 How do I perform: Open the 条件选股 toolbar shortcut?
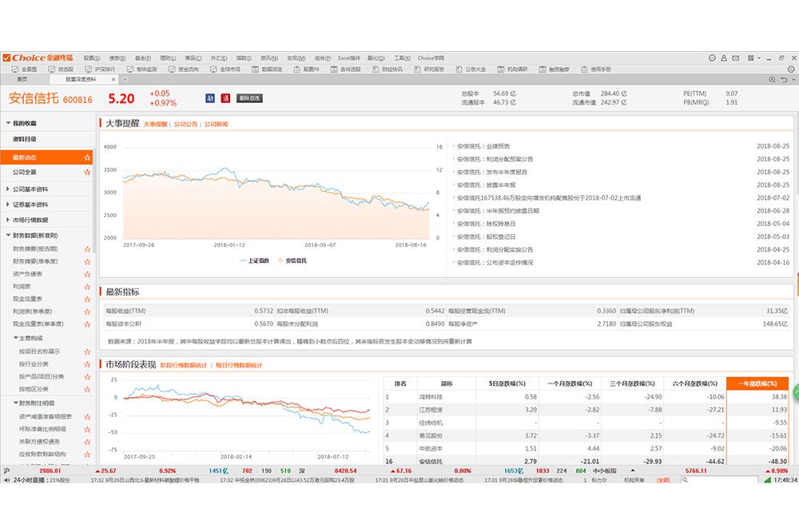345,69
